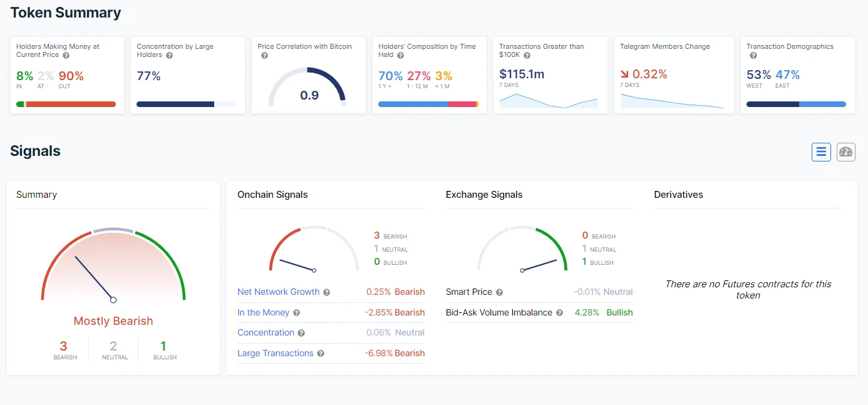Click help icon beside Large Transactions
Image resolution: width=868 pixels, height=405 pixels.
click(x=321, y=354)
